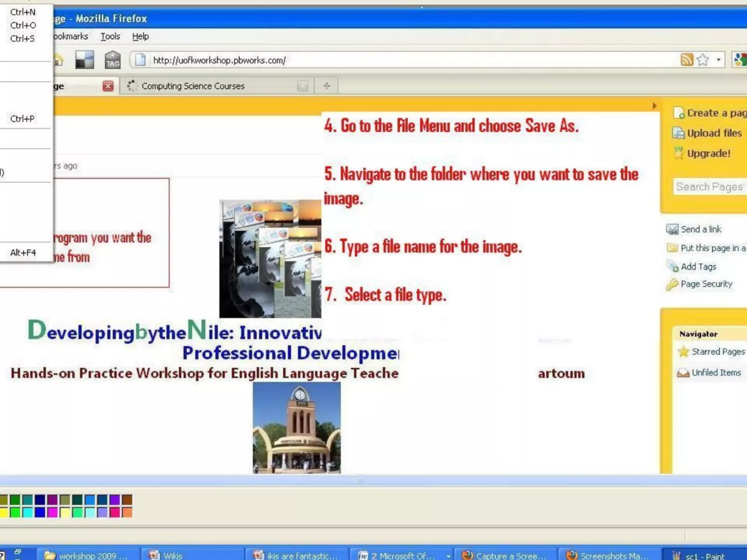Collapse sidebar using small orange arrow
Image resolution: width=747 pixels, height=560 pixels.
[x=654, y=106]
